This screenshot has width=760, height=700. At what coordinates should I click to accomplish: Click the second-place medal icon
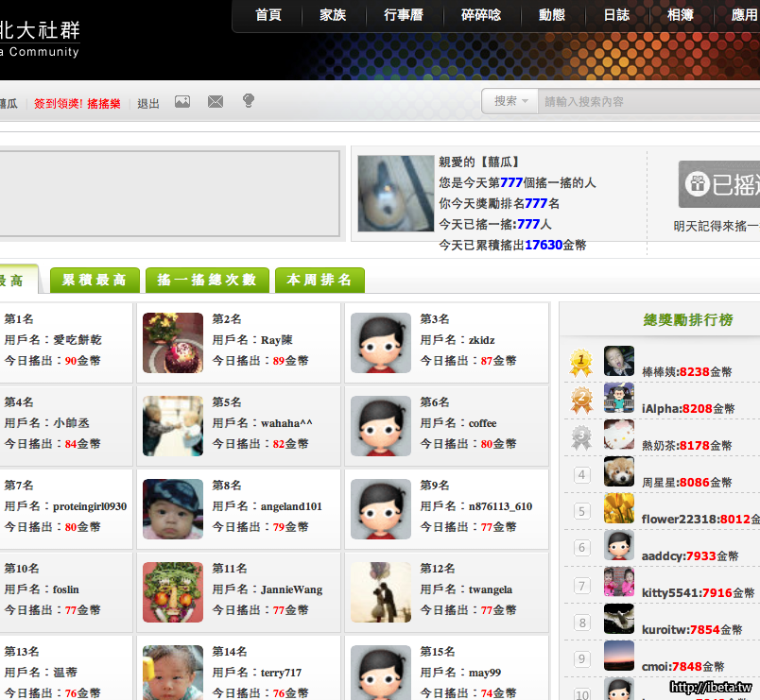581,399
